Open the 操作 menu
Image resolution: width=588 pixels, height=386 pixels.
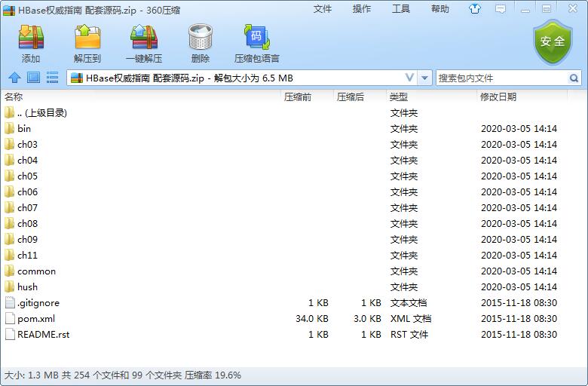click(x=362, y=9)
